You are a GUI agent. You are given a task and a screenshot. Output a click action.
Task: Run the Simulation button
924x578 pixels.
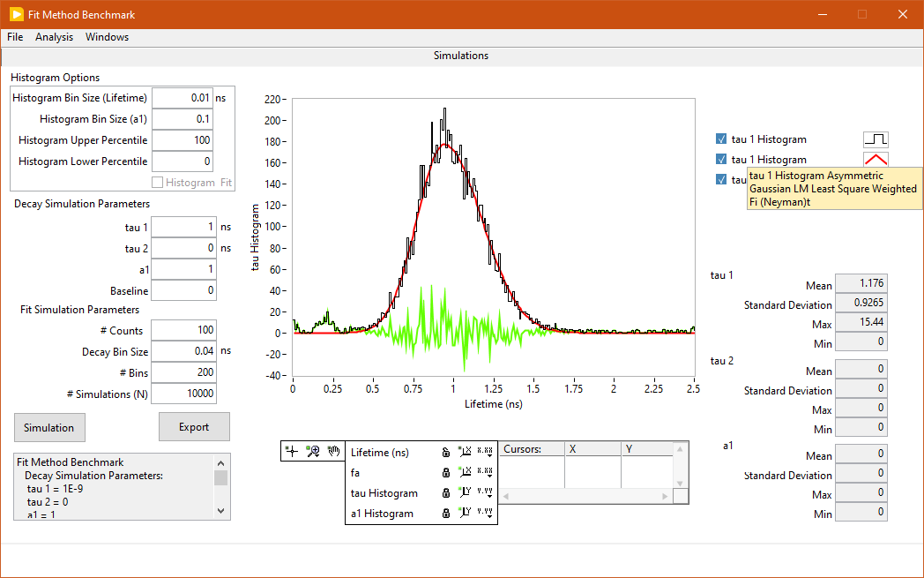click(x=49, y=427)
